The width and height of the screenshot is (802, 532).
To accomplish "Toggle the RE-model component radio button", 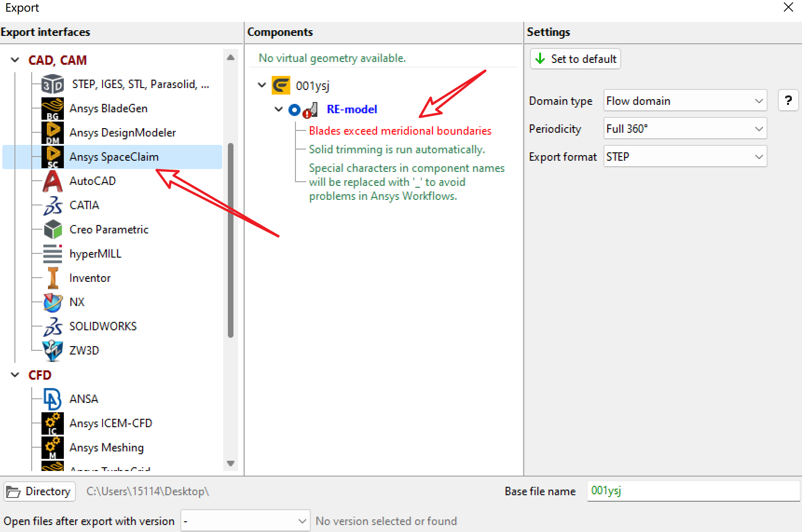I will (x=295, y=110).
